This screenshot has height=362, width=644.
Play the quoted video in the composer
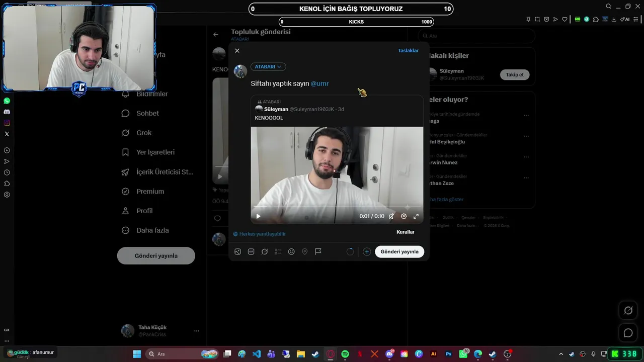258,216
